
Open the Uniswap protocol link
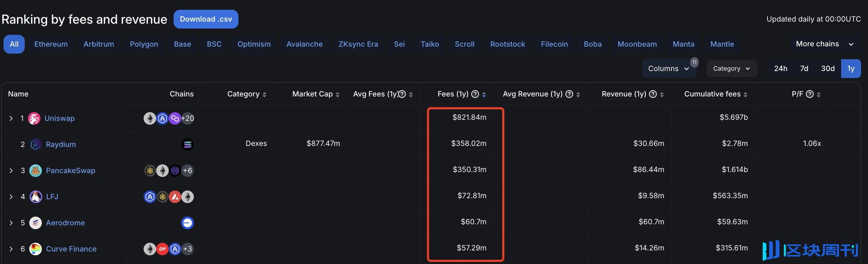(60, 118)
